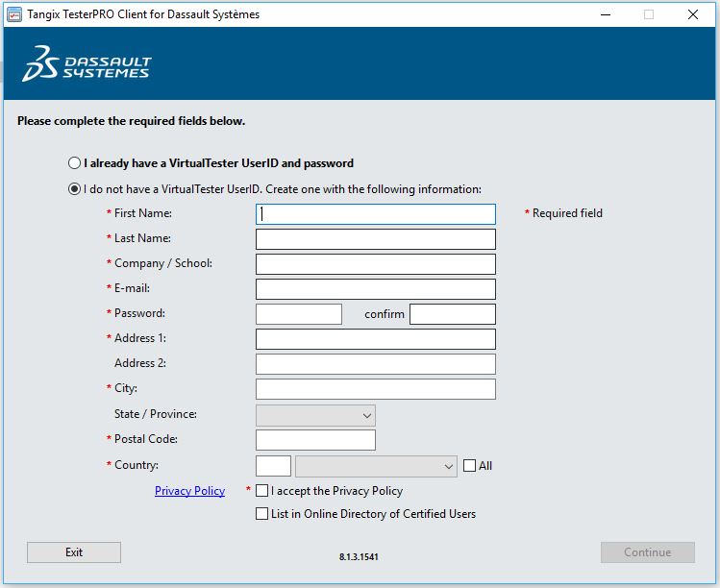Select the version number 8.1.3.1541 text
Viewport: 720px width, 588px height.
coord(359,557)
